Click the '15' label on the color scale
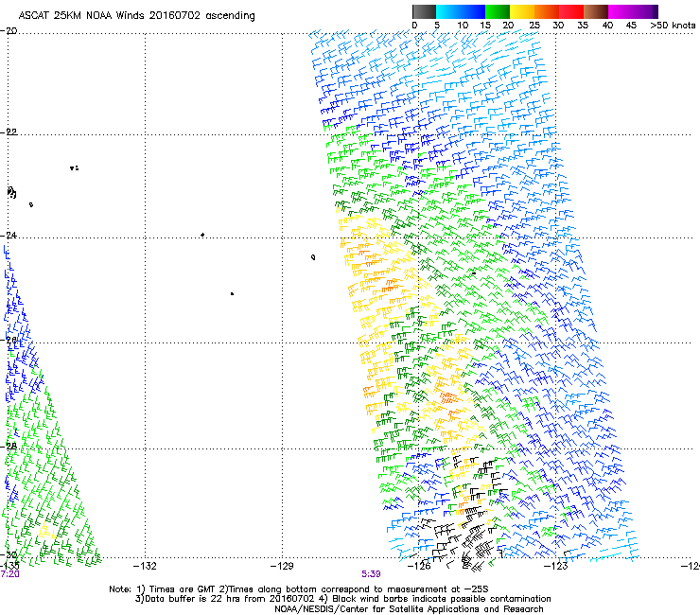700x615 pixels. point(485,26)
